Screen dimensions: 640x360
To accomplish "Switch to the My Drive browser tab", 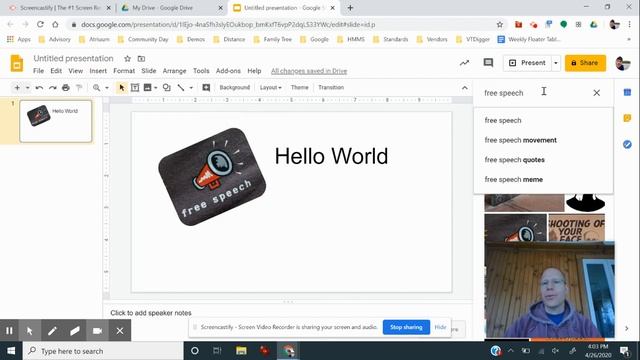I will tap(171, 8).
